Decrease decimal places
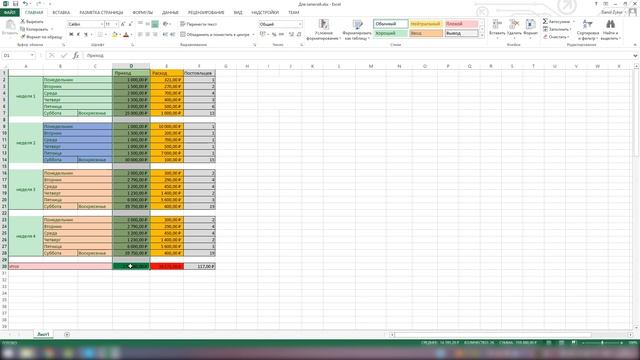This screenshot has width=640, height=360. [299, 35]
